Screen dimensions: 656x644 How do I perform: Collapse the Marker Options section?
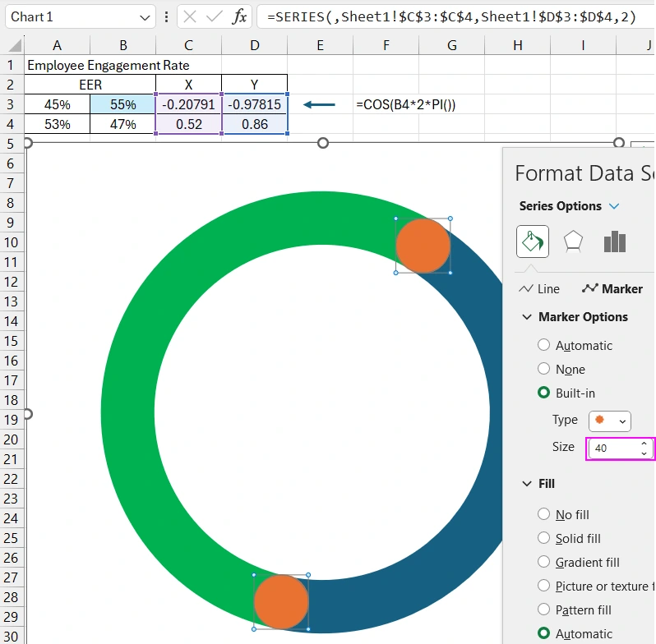coord(526,317)
